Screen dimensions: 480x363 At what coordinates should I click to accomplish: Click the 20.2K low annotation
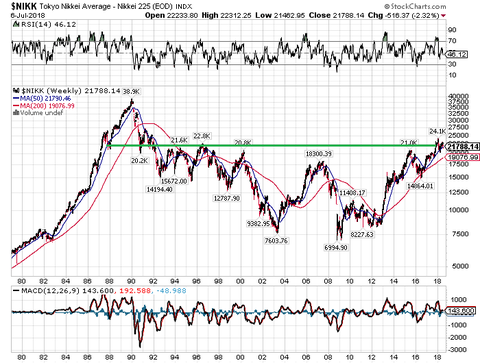pos(140,161)
